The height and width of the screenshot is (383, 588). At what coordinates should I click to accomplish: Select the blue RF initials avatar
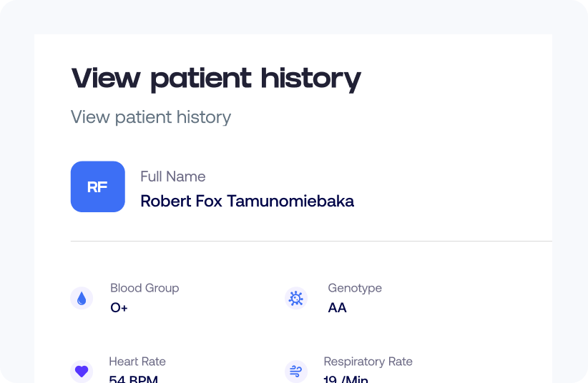point(98,186)
